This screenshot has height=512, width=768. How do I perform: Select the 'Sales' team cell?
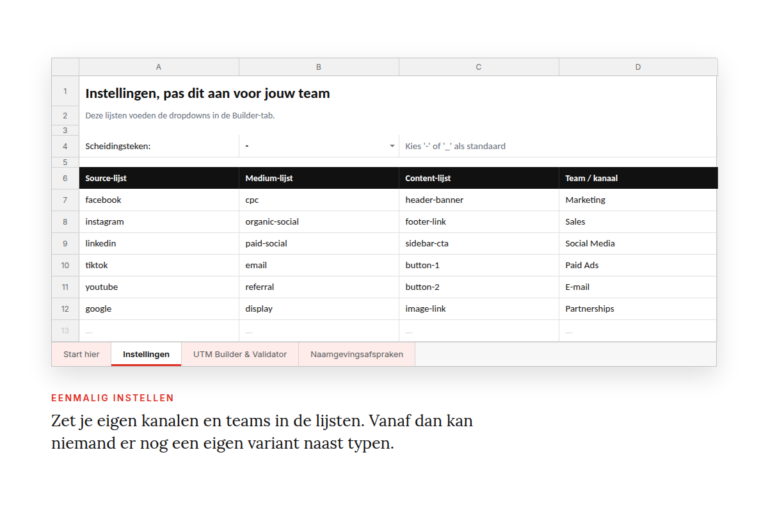(x=638, y=221)
